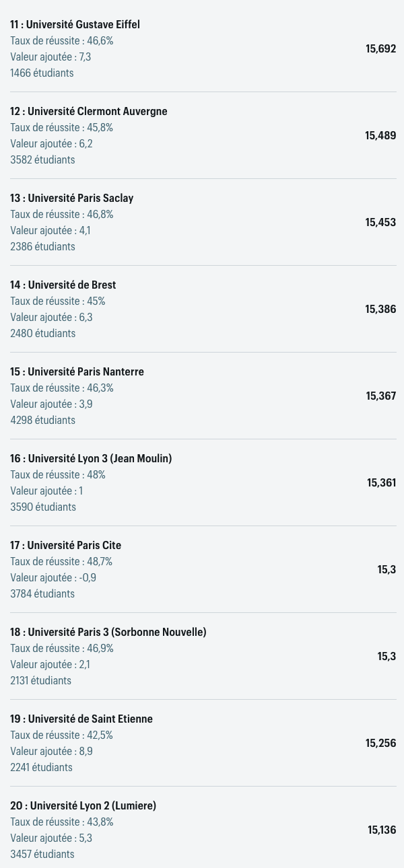Click the 15,692 score value

(x=381, y=49)
